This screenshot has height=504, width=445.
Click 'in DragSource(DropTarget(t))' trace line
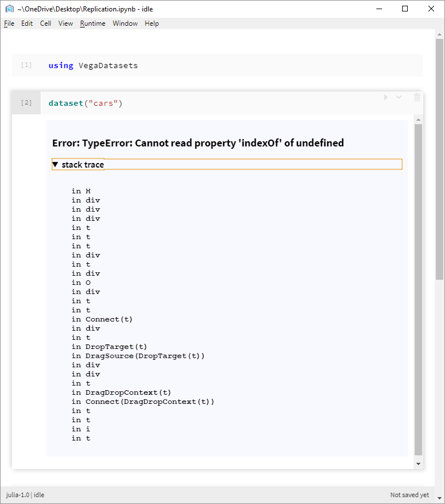pos(138,356)
